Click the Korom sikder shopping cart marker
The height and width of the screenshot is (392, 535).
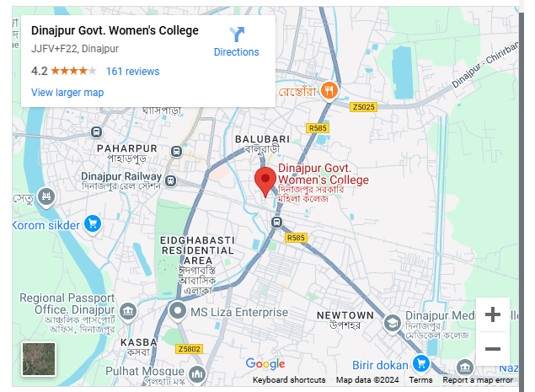(x=93, y=224)
